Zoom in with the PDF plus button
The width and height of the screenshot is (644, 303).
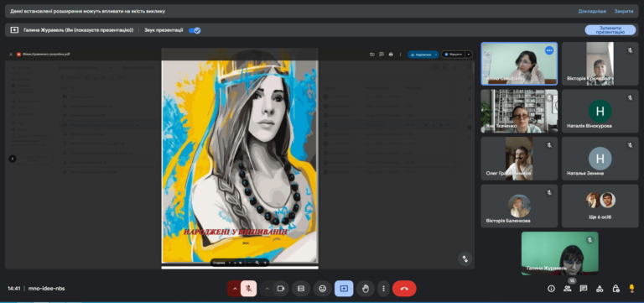click(265, 263)
